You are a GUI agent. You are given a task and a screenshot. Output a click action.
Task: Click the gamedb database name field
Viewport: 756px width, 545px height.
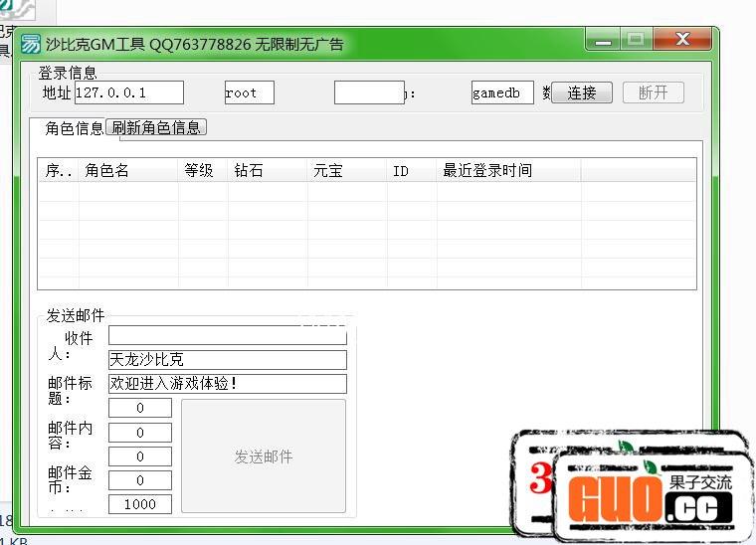click(x=502, y=92)
